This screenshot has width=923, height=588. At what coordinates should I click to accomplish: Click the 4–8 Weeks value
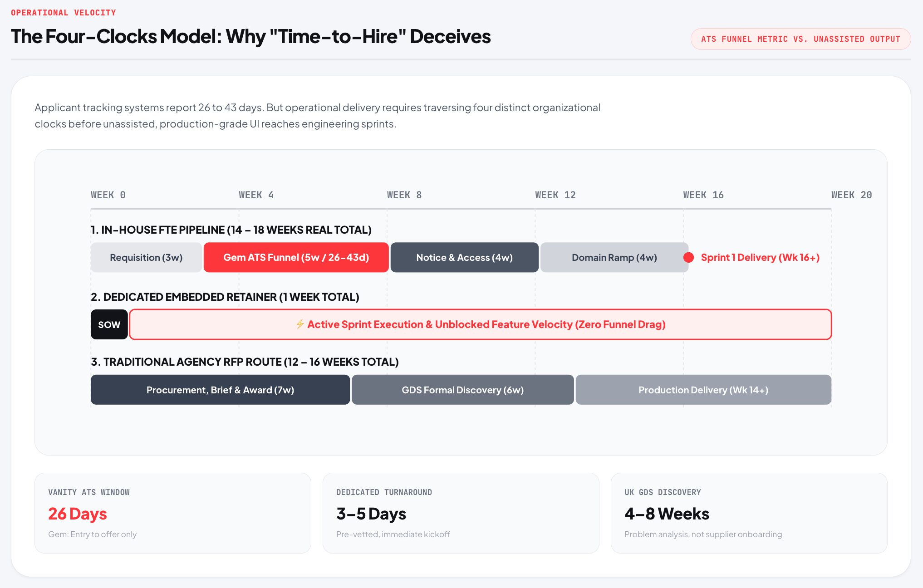click(x=667, y=514)
